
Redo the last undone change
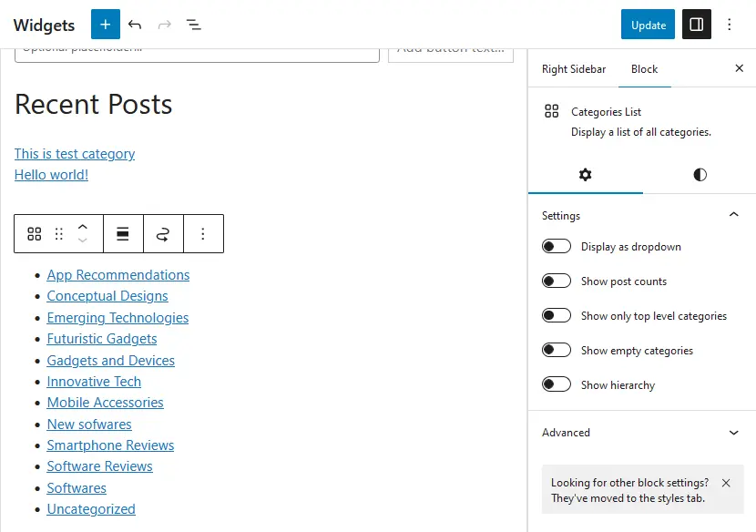pyautogui.click(x=165, y=25)
